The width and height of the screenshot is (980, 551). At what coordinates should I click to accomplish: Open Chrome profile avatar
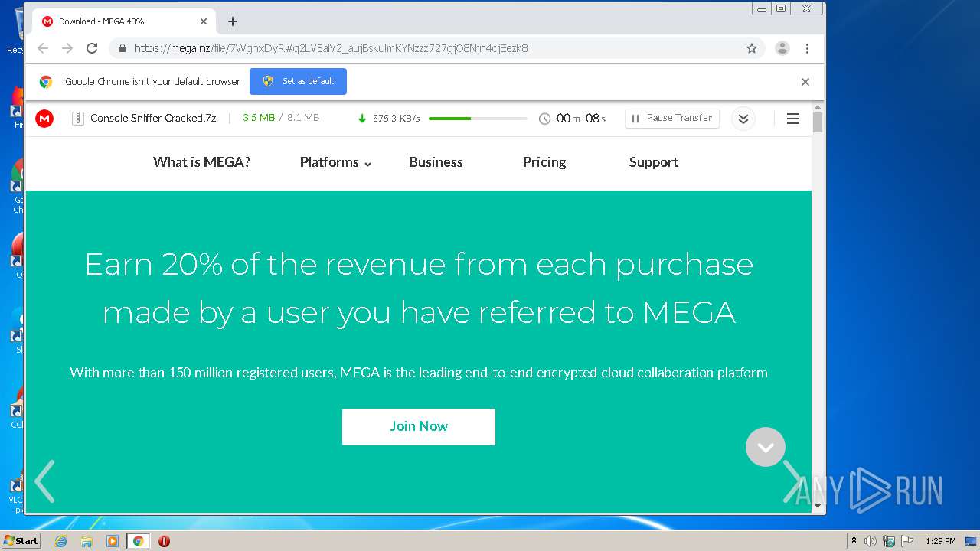point(782,48)
